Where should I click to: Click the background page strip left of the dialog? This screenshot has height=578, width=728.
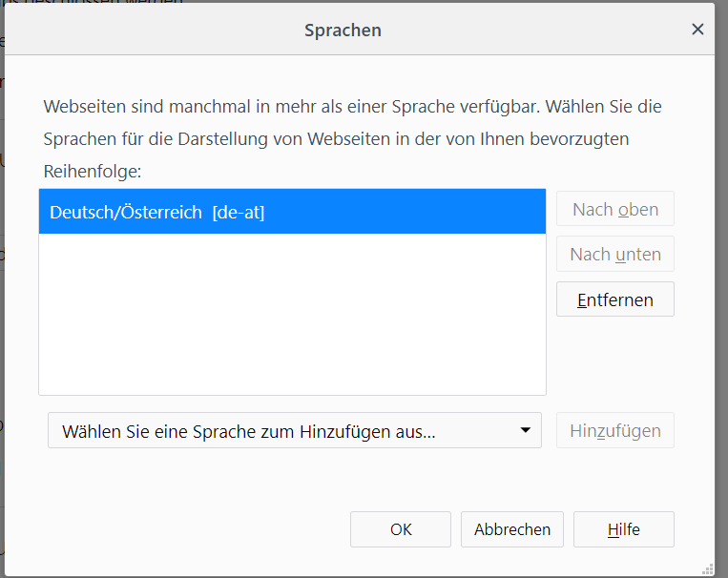click(2, 286)
